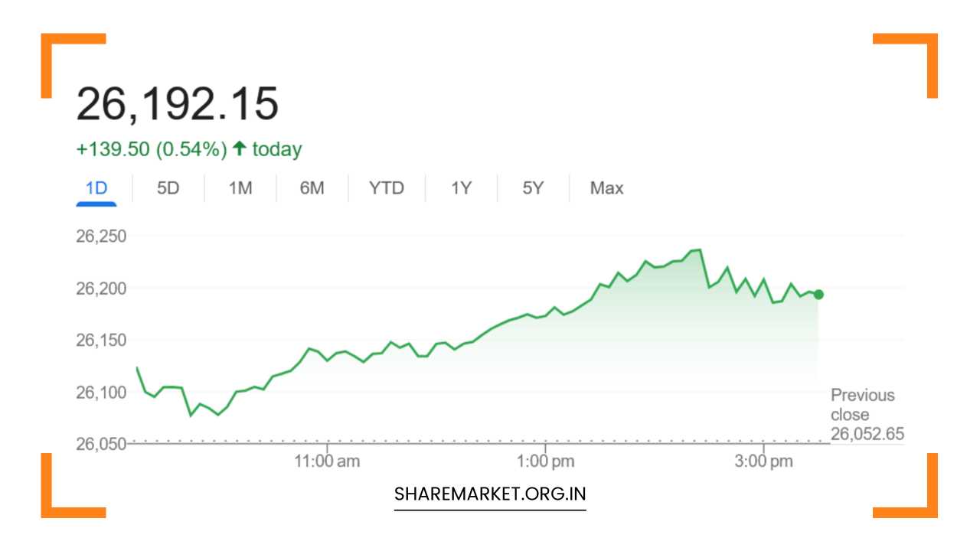Image resolution: width=980 pixels, height=551 pixels.
Task: Select the Max time range
Action: click(x=606, y=187)
